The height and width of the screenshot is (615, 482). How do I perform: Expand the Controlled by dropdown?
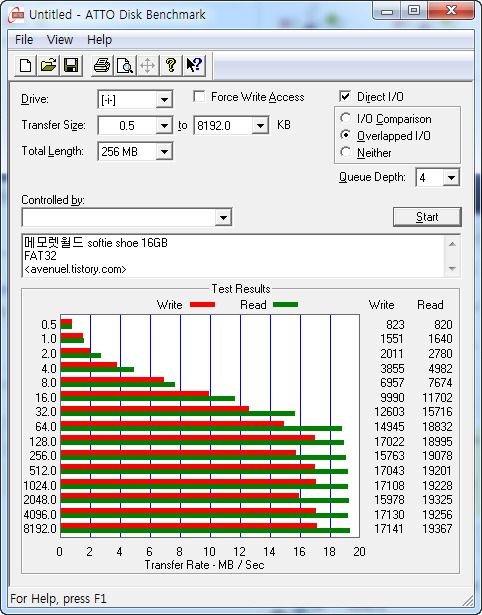click(223, 217)
